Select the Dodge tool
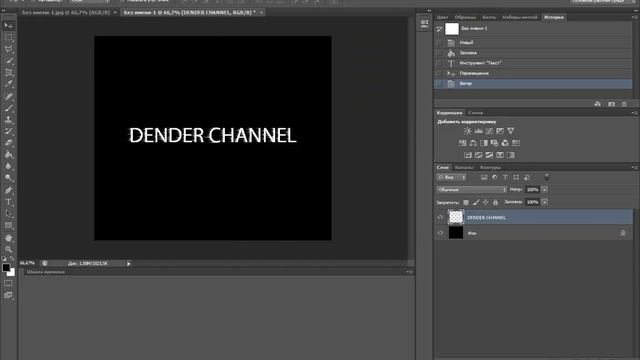This screenshot has height=360, width=640. pyautogui.click(x=9, y=178)
